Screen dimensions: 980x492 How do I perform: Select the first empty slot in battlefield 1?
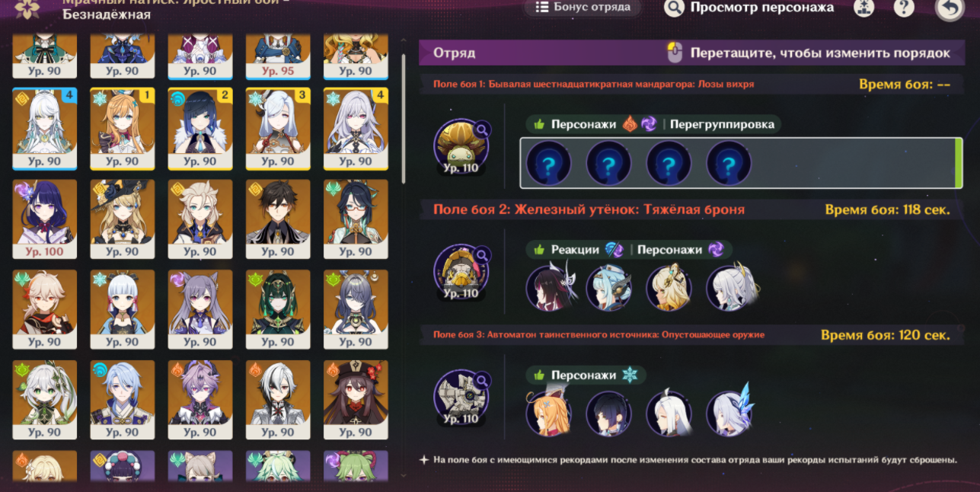548,163
